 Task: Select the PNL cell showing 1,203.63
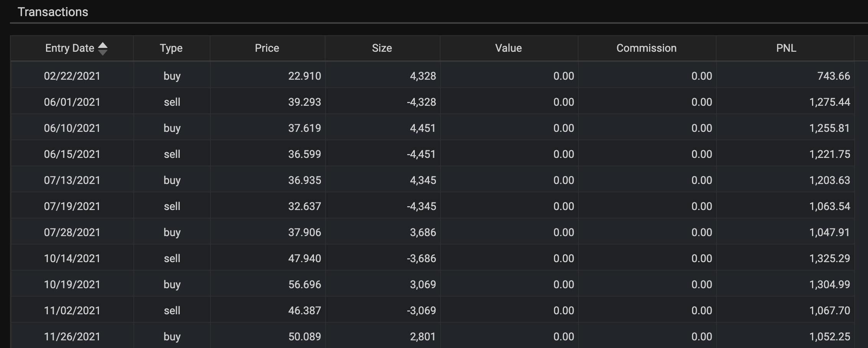(830, 180)
